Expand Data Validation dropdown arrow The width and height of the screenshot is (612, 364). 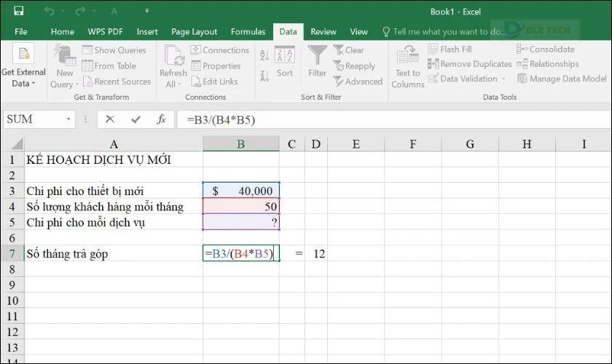click(503, 79)
